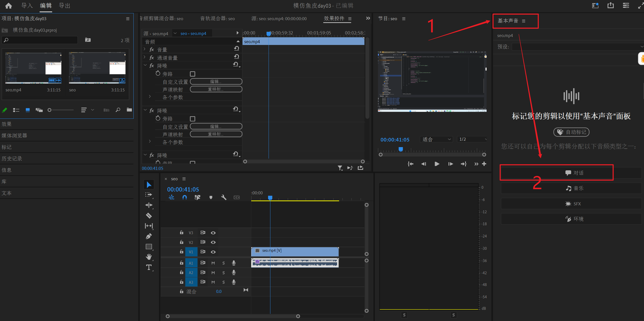Open the 适合 zoom level dropdown
644x321 pixels.
click(x=436, y=139)
